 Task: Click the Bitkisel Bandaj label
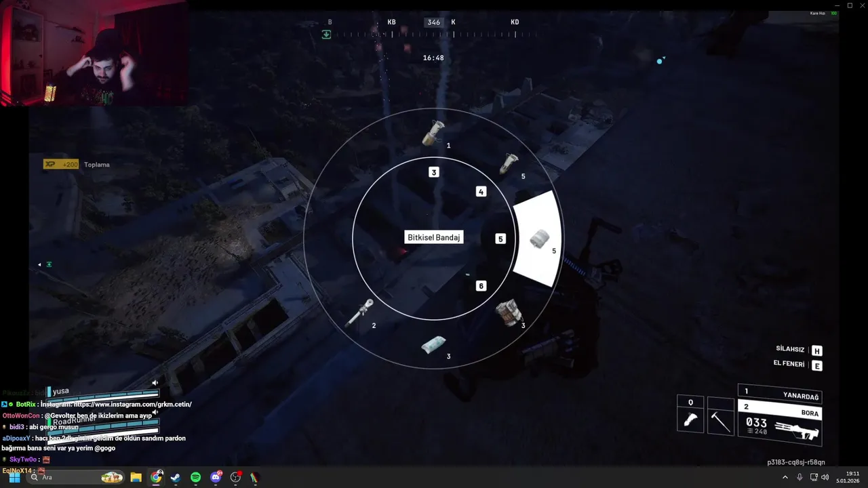pos(434,238)
